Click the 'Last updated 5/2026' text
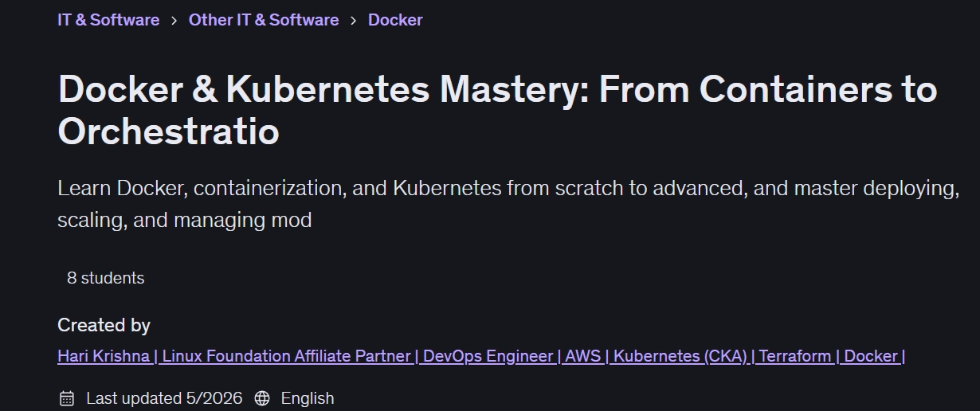980x411 pixels. 164,398
